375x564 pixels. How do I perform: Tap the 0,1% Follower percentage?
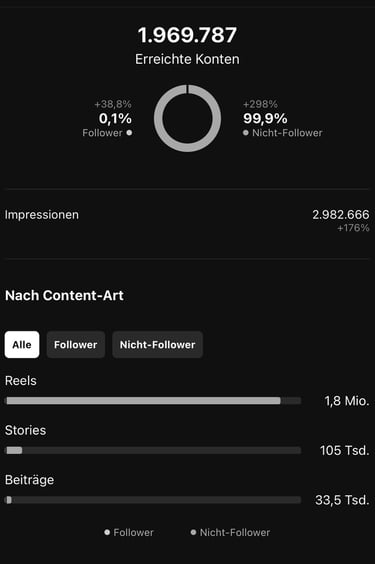[115, 118]
